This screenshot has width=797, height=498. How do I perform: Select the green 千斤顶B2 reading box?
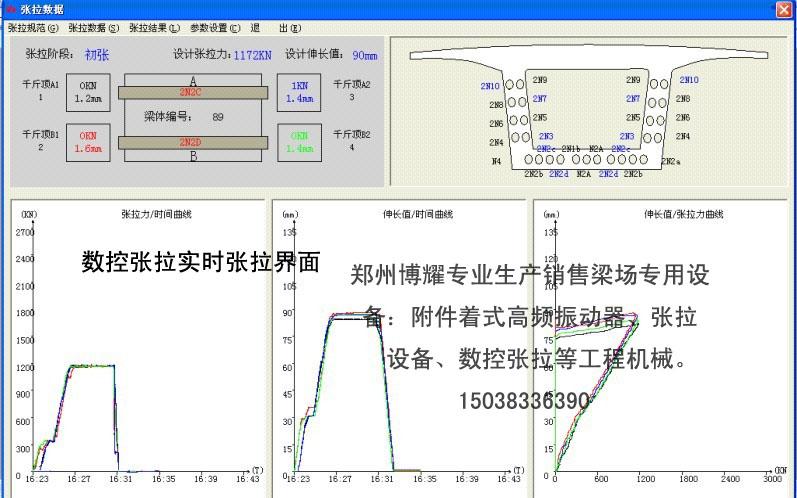299,142
